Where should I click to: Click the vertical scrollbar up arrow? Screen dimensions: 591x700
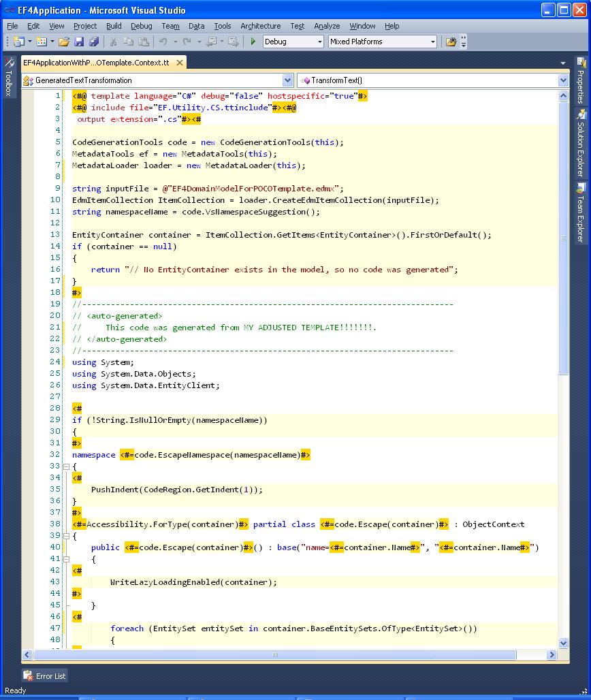point(563,95)
